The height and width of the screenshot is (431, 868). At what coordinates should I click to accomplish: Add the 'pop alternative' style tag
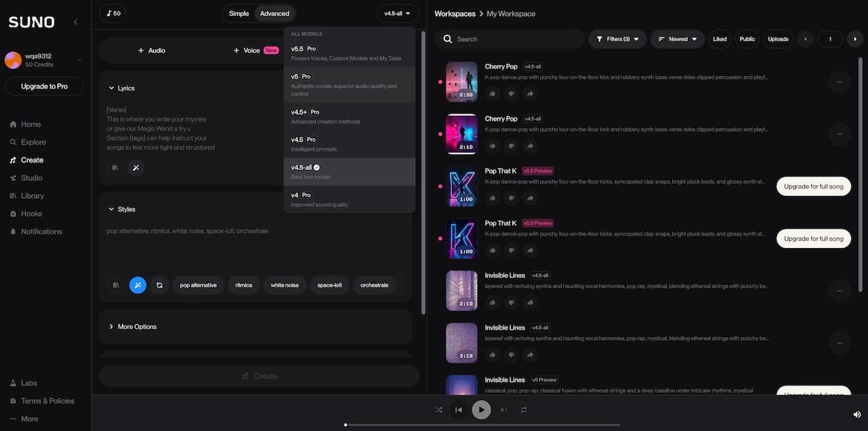tap(198, 285)
